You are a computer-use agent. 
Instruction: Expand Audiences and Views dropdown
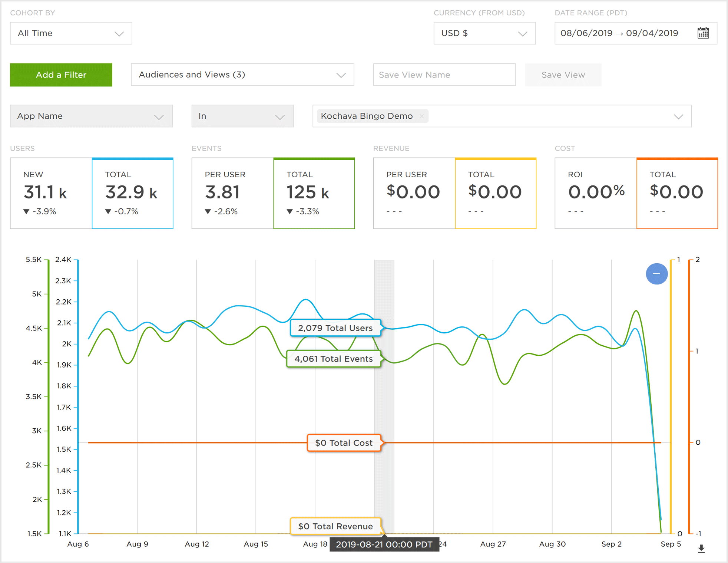click(242, 75)
